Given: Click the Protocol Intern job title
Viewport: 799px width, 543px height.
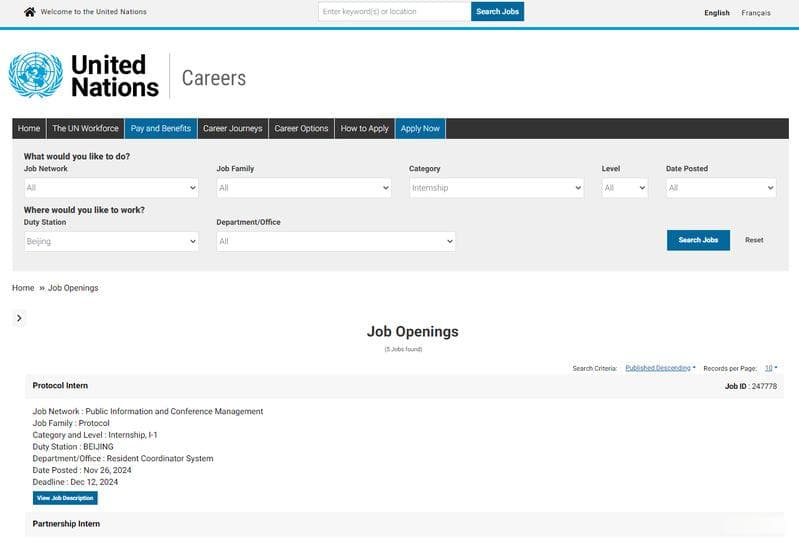Looking at the screenshot, I should tap(60, 386).
